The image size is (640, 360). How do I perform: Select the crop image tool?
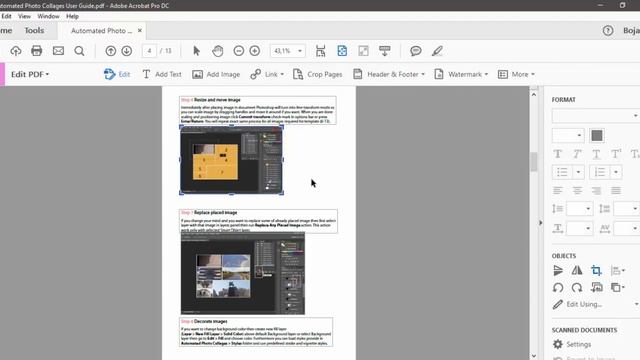(596, 270)
